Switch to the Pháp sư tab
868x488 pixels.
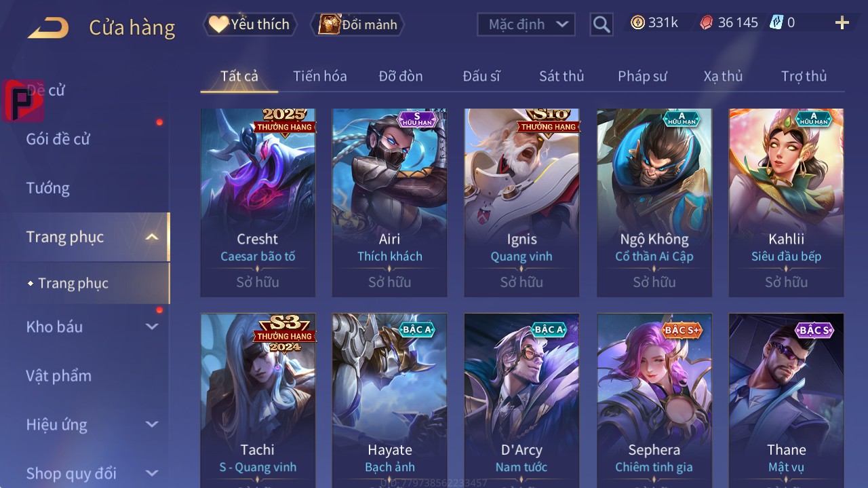642,76
